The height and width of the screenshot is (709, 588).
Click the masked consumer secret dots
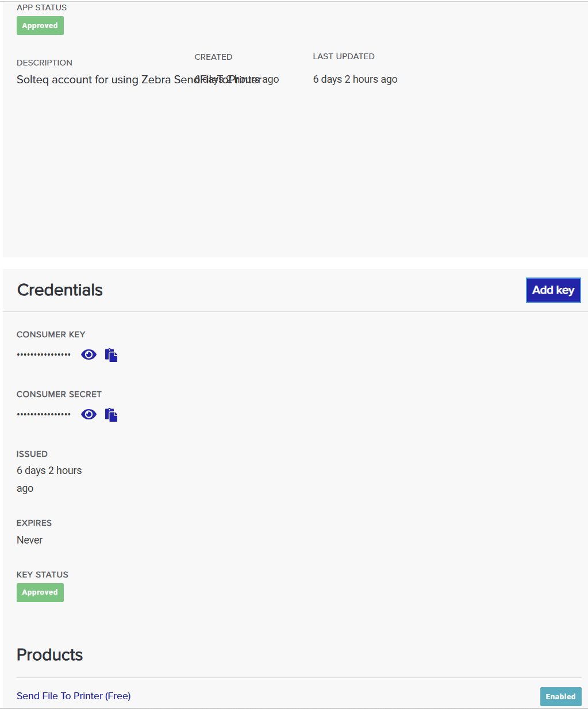coord(44,414)
